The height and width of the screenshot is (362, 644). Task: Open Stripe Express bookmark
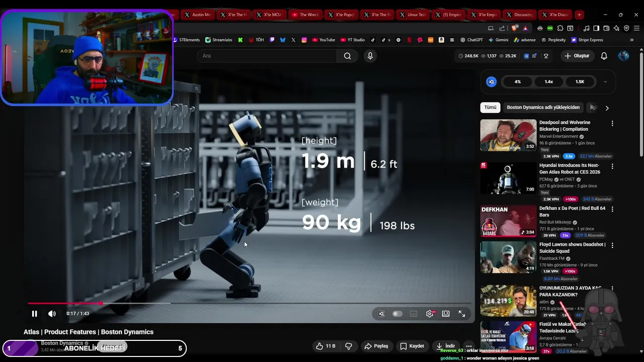[x=587, y=40]
